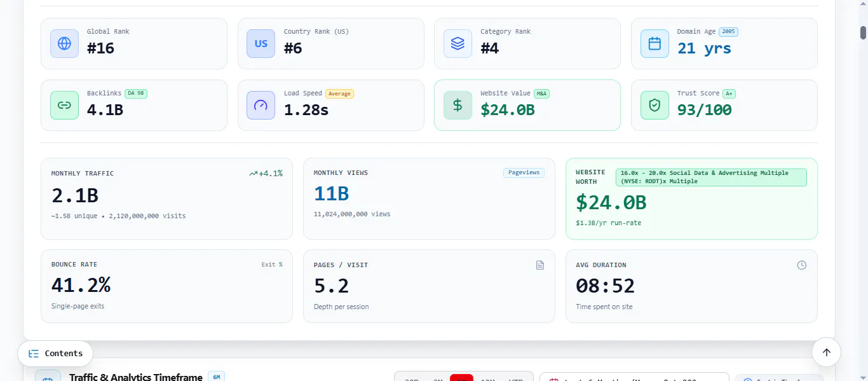The image size is (868, 381).
Task: Click the 4.1B Backlinks value
Action: point(105,110)
